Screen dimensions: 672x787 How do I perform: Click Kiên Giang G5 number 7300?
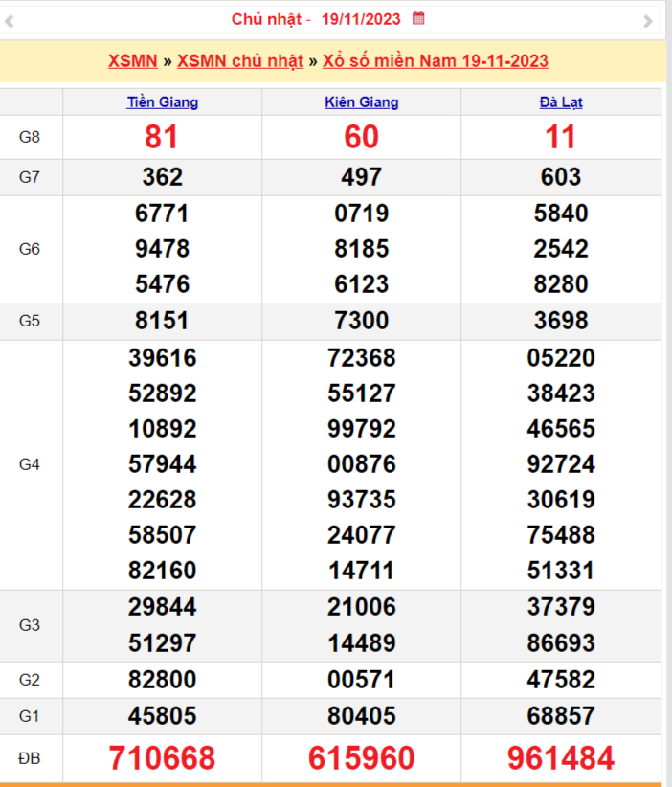(x=362, y=321)
